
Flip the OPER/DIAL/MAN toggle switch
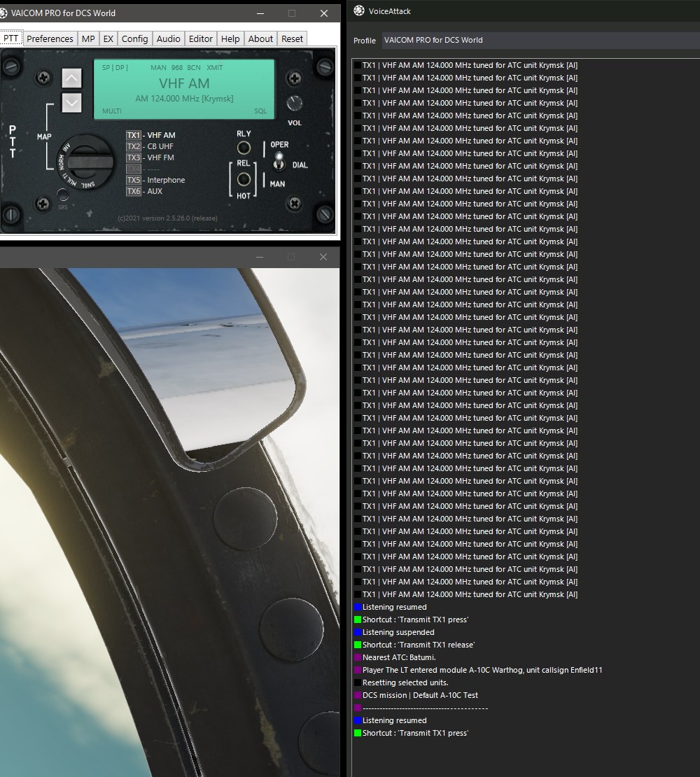coord(279,160)
